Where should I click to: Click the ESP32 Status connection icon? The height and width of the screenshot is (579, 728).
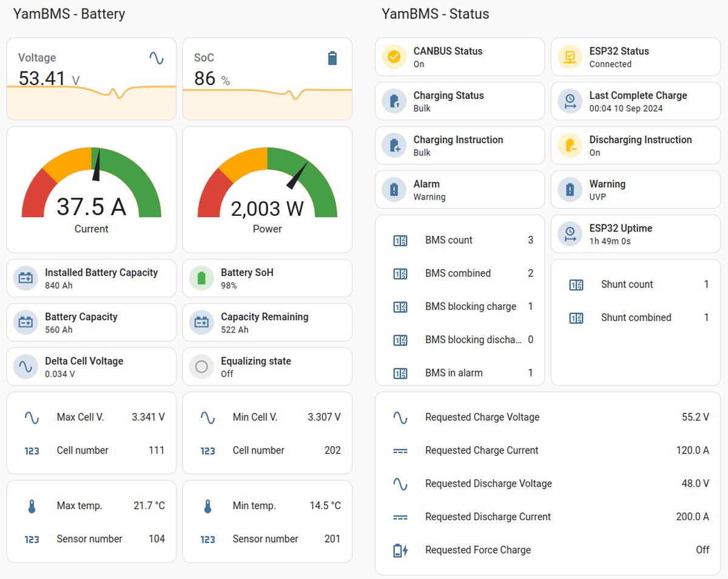(x=570, y=57)
